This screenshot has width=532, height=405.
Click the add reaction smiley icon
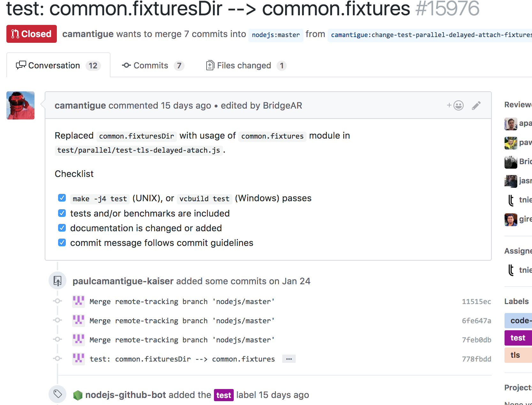pos(455,105)
